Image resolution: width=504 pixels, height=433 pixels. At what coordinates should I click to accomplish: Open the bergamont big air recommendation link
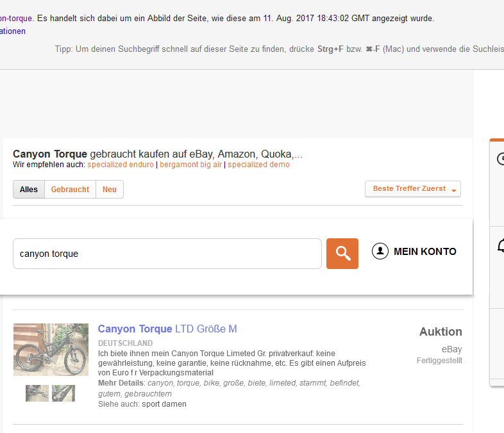(x=191, y=165)
